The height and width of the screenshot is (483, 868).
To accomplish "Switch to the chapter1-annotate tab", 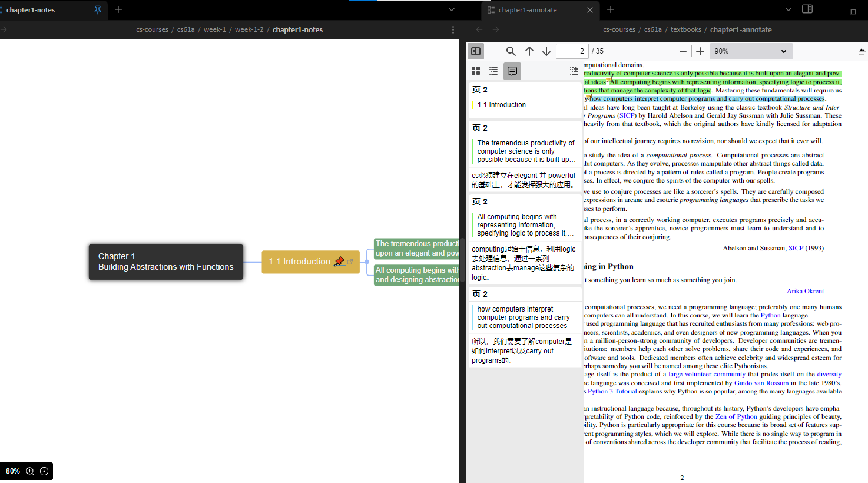I will pos(528,10).
